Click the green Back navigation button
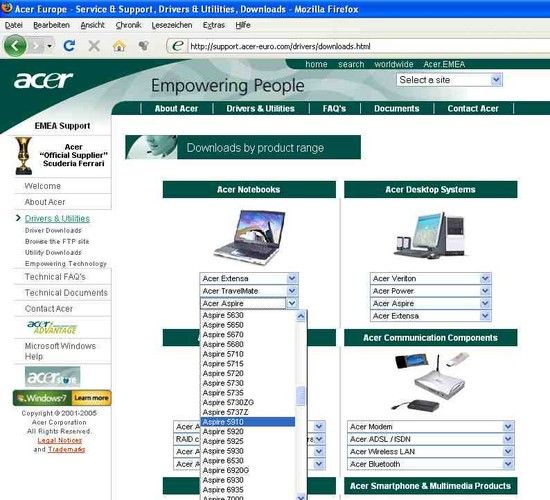Screen dimensions: 550x500 point(15,46)
